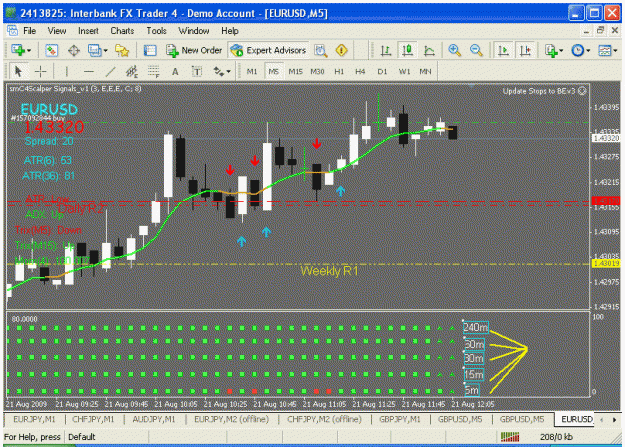Click the data window icon with dropdown arrow
Viewport: 625px width, 447px height.
94,50
